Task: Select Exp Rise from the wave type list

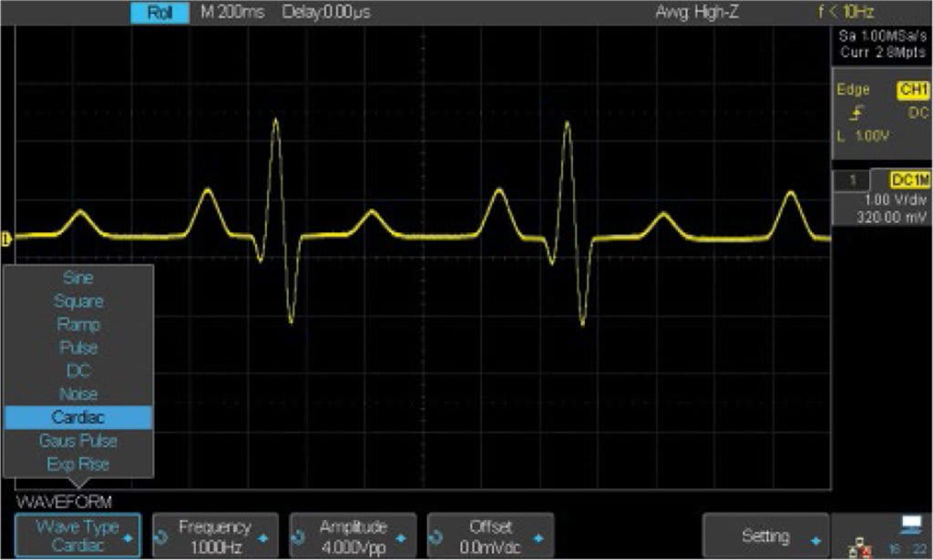Action: click(x=78, y=463)
